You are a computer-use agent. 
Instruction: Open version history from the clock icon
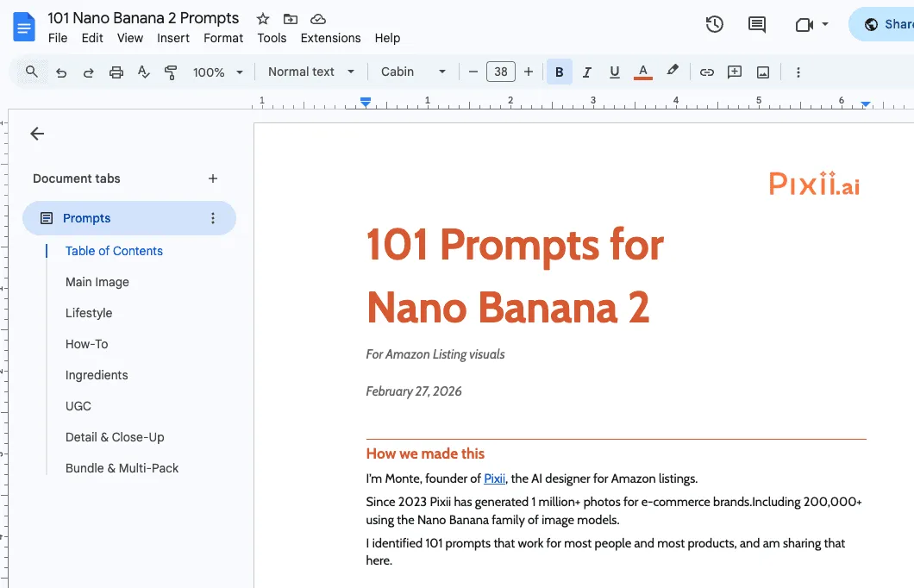[x=714, y=25]
